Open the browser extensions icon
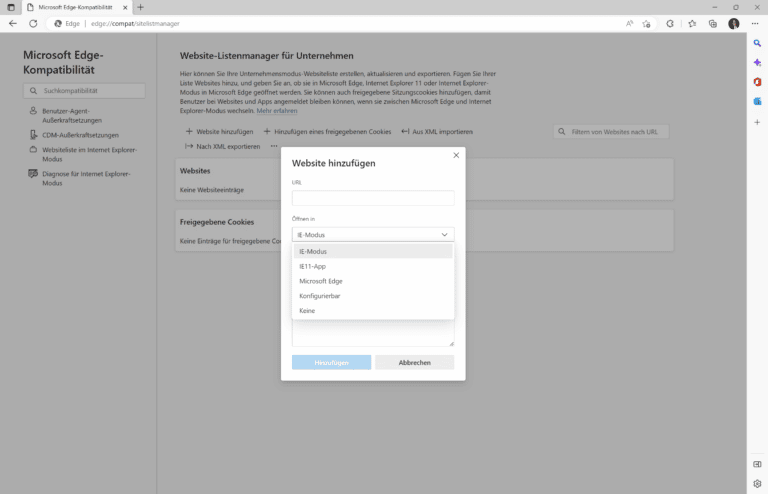The height and width of the screenshot is (494, 768). click(x=670, y=24)
